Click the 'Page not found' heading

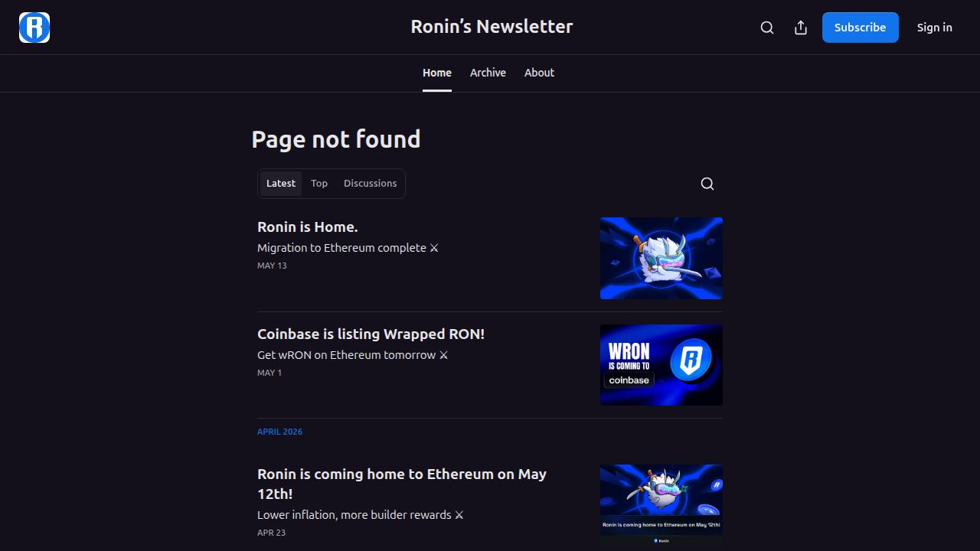click(336, 139)
